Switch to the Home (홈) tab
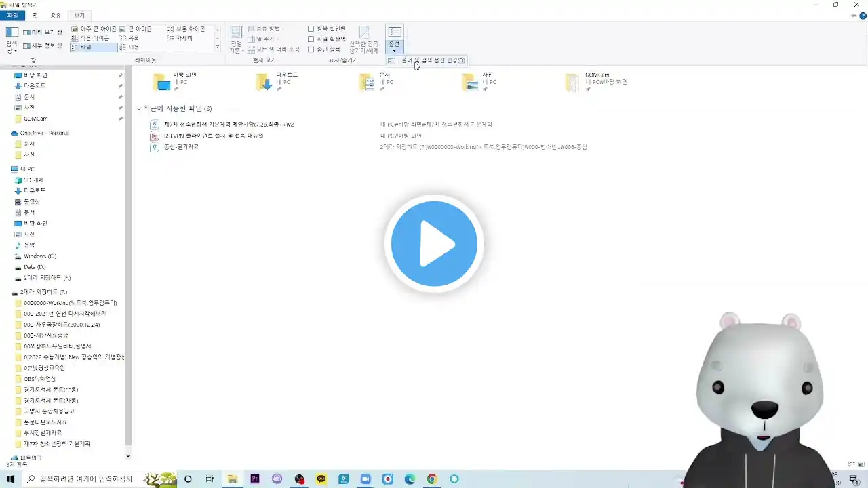The height and width of the screenshot is (488, 868). click(x=35, y=15)
